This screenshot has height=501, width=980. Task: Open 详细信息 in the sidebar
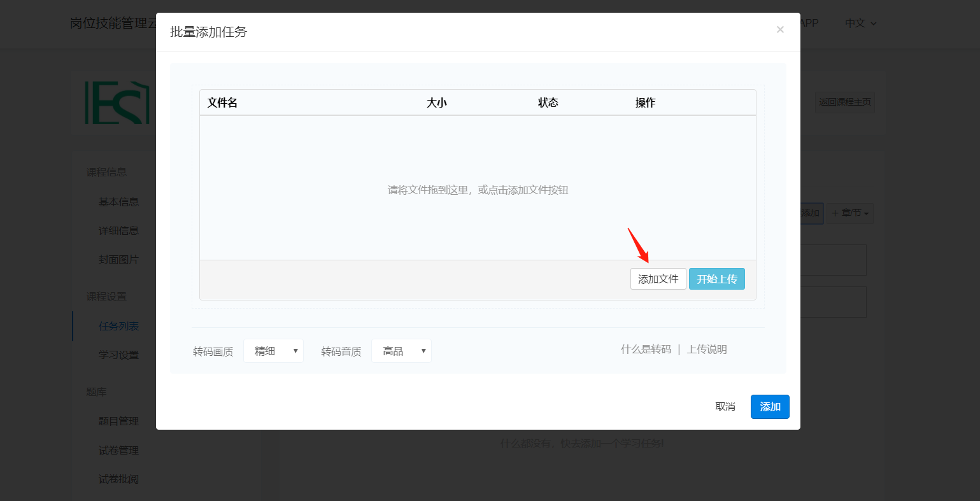pos(118,230)
